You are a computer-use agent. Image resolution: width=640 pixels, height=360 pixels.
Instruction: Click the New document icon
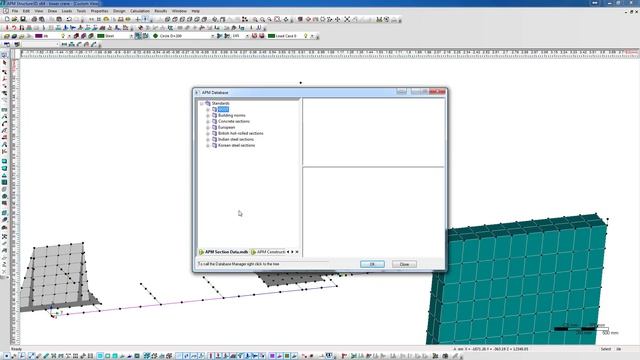(7, 19)
